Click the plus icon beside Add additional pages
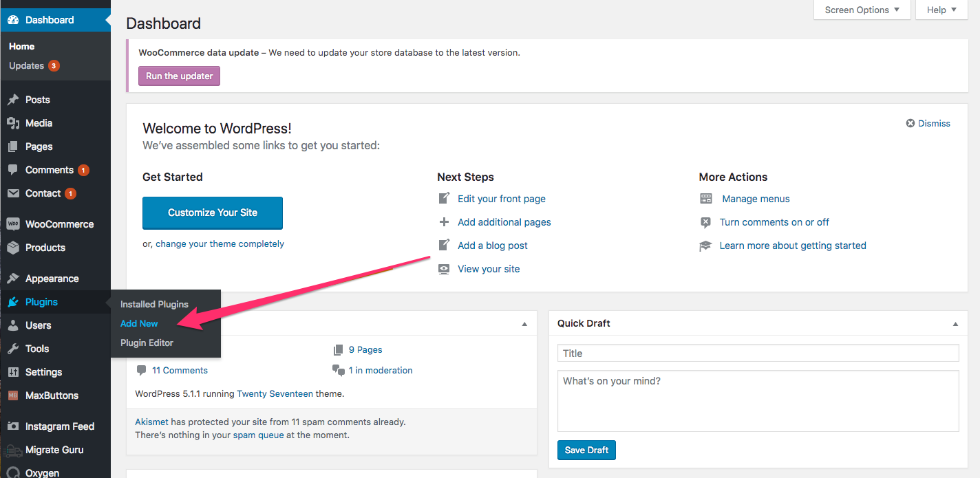Screen dimensions: 980x478 pos(444,222)
